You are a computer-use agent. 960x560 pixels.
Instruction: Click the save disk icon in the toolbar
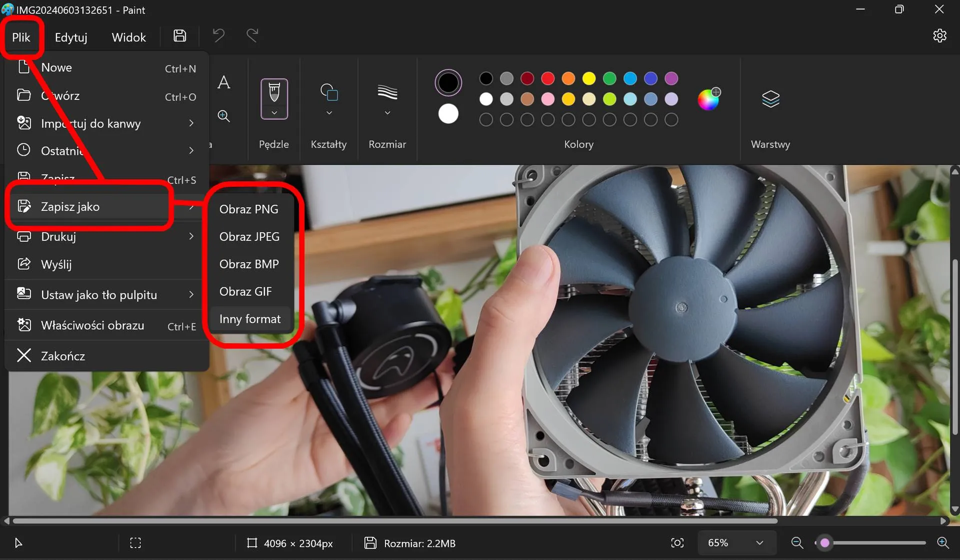(x=180, y=36)
